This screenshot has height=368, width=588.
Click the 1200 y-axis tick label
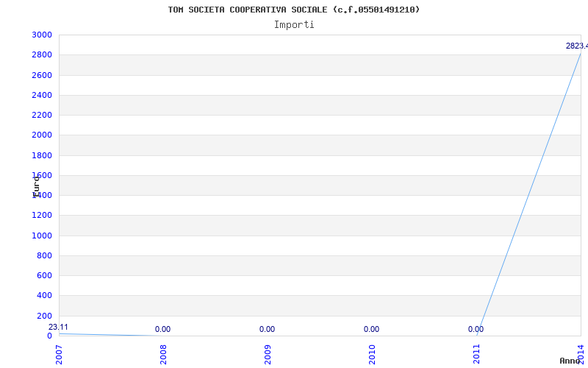tap(42, 215)
